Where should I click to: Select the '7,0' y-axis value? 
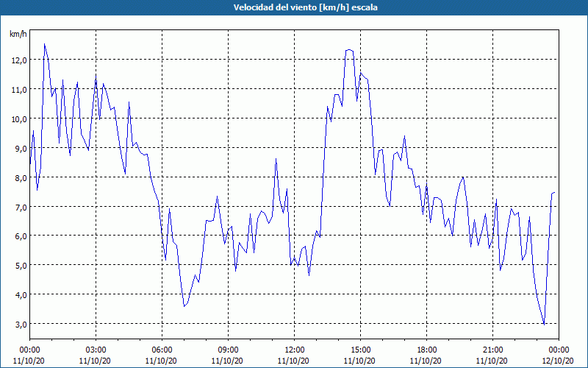(x=21, y=207)
